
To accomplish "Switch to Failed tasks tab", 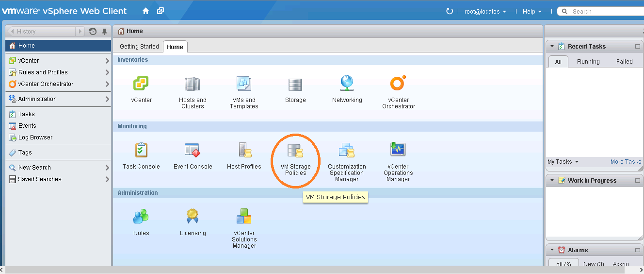I will click(625, 62).
